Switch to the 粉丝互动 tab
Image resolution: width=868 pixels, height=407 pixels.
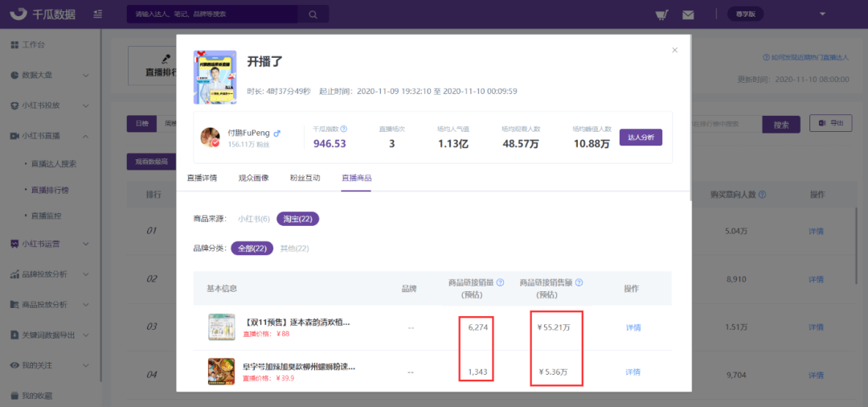point(304,178)
